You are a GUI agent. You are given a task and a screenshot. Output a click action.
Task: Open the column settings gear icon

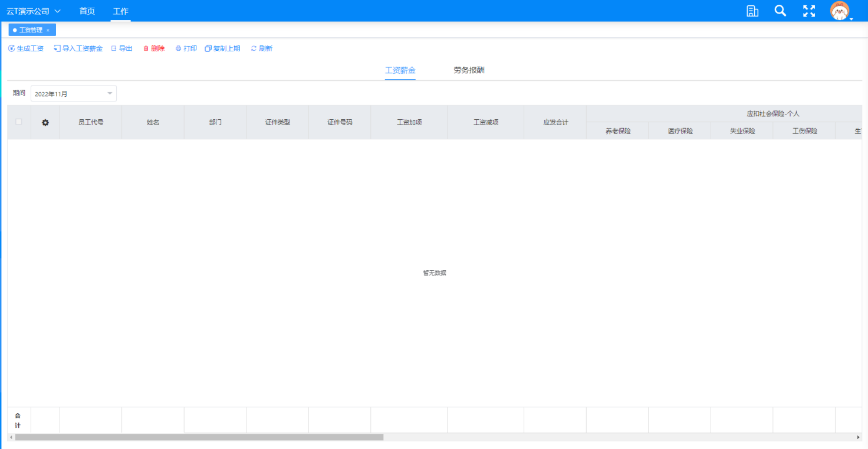pos(45,123)
